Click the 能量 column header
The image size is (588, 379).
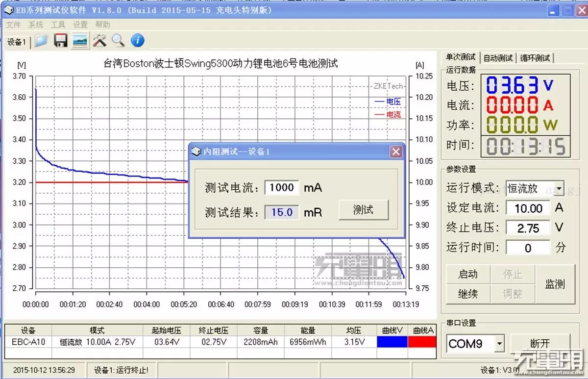pos(308,330)
